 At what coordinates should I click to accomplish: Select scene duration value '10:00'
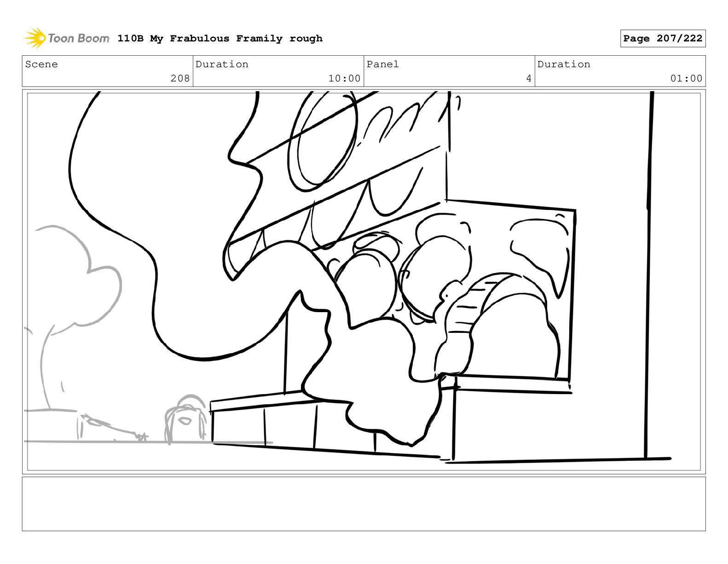344,79
